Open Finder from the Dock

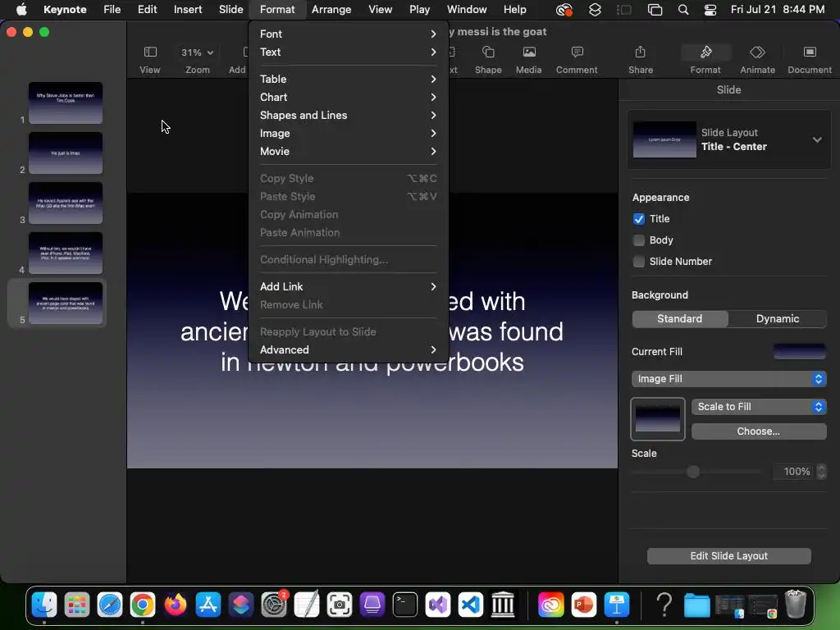click(44, 605)
